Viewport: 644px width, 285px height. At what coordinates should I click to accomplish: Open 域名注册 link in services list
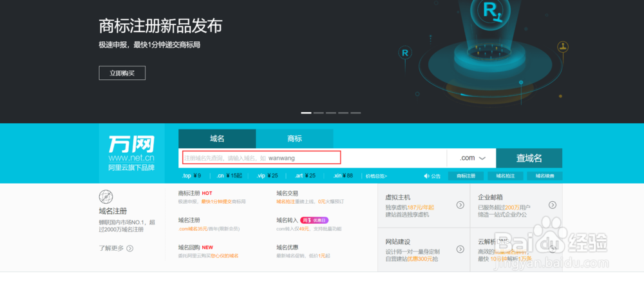189,220
